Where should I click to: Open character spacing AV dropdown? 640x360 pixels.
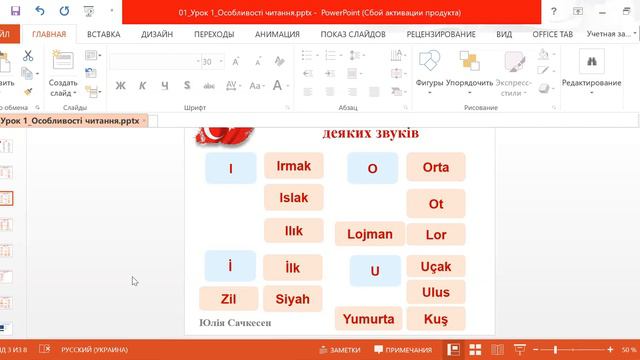(233, 86)
